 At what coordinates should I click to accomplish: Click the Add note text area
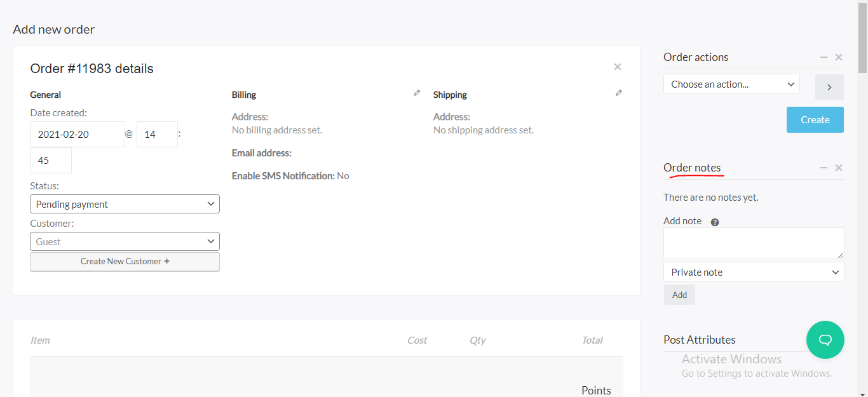pyautogui.click(x=754, y=243)
